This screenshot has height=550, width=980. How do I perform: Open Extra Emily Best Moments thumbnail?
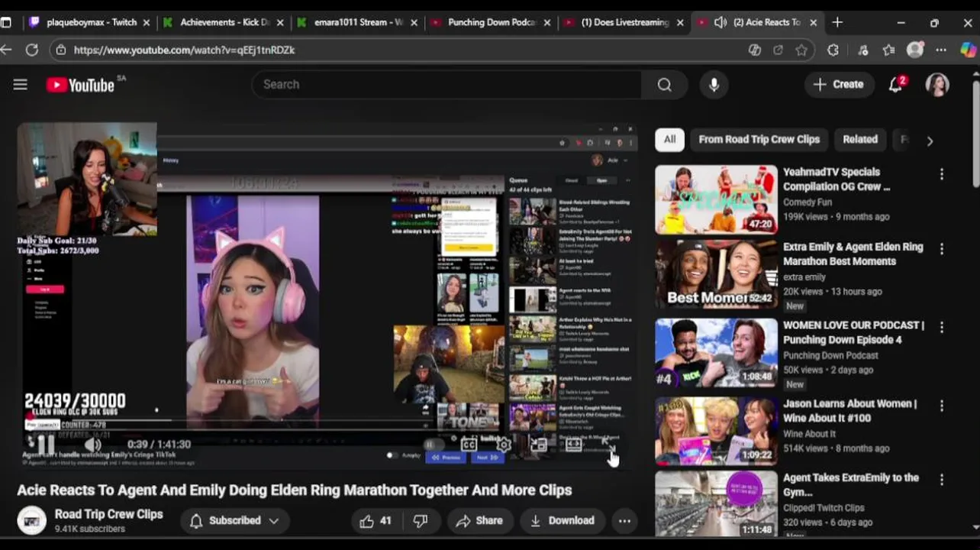pos(716,274)
